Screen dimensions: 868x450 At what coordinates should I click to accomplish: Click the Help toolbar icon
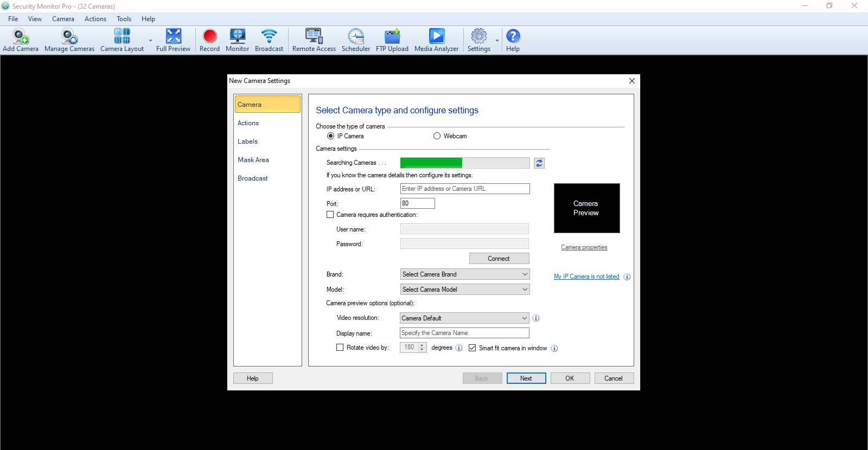click(513, 40)
